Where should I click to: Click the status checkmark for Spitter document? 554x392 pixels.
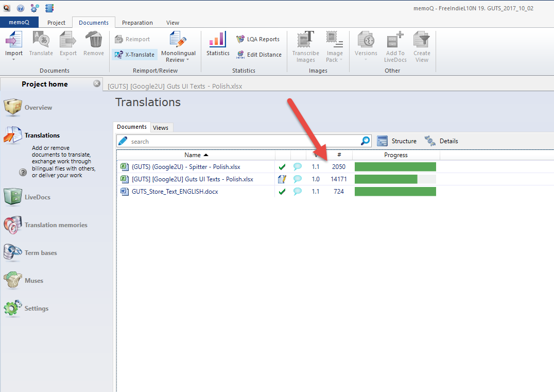pos(282,167)
